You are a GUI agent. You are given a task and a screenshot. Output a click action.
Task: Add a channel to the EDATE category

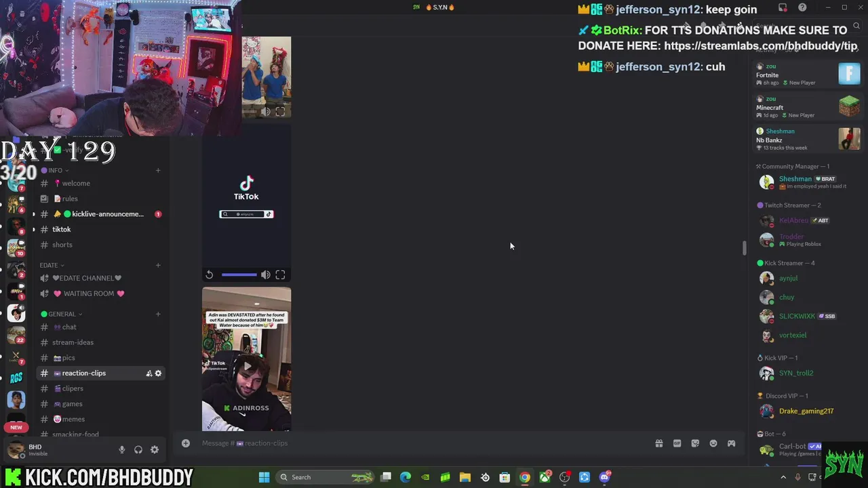coord(158,265)
